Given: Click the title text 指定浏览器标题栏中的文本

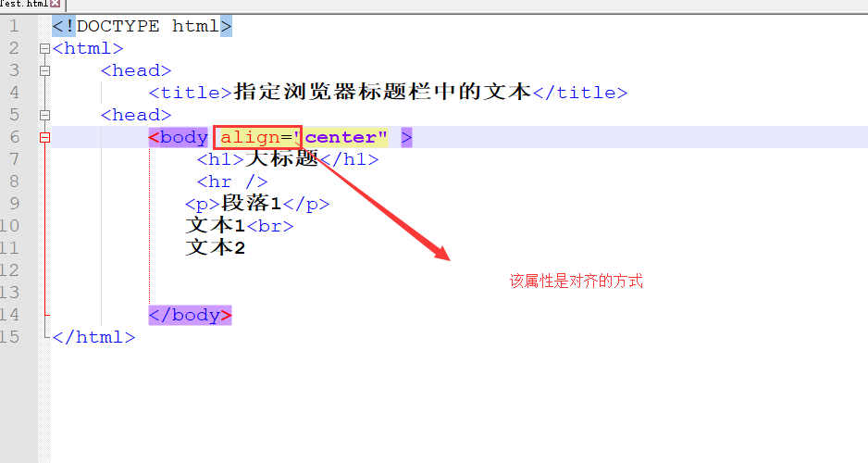Looking at the screenshot, I should pyautogui.click(x=382, y=92).
